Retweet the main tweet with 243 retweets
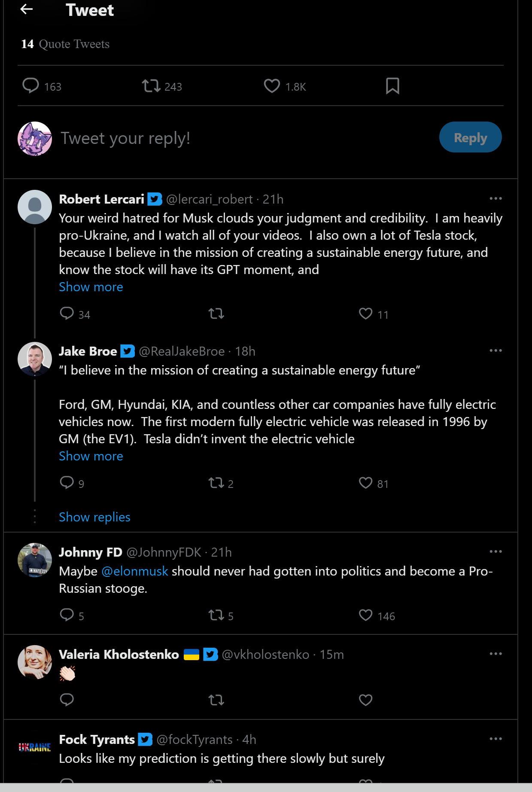Screen dimensions: 532x792 [151, 86]
